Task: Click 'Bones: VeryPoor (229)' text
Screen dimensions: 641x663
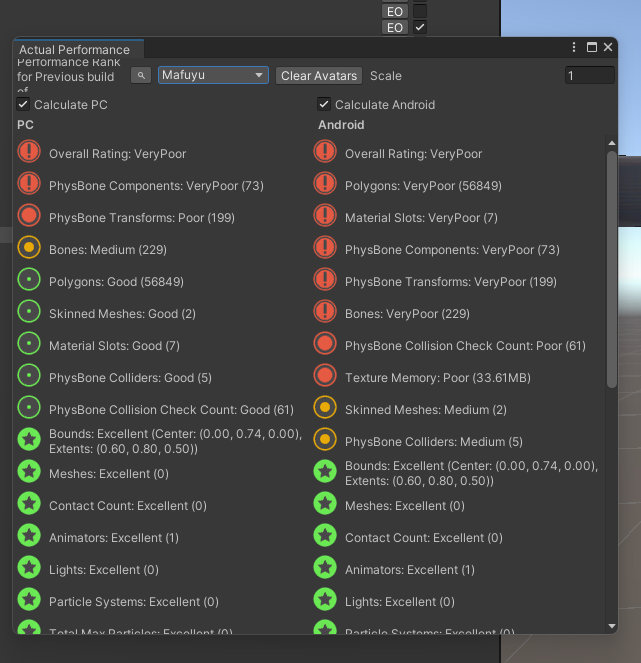Action: [x=407, y=314]
